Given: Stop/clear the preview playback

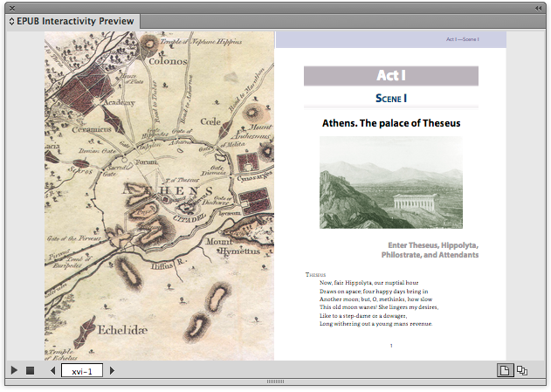Looking at the screenshot, I should (30, 370).
